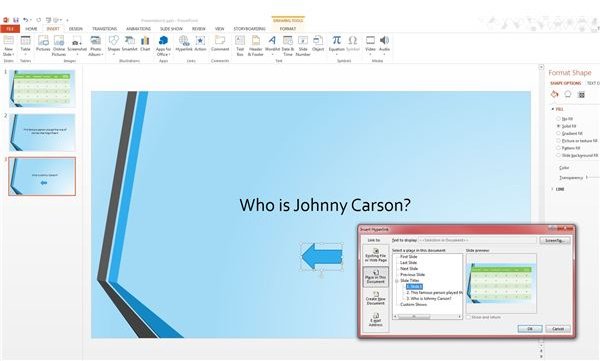This screenshot has width=600, height=361.
Task: Choose the No fill option
Action: 559,119
